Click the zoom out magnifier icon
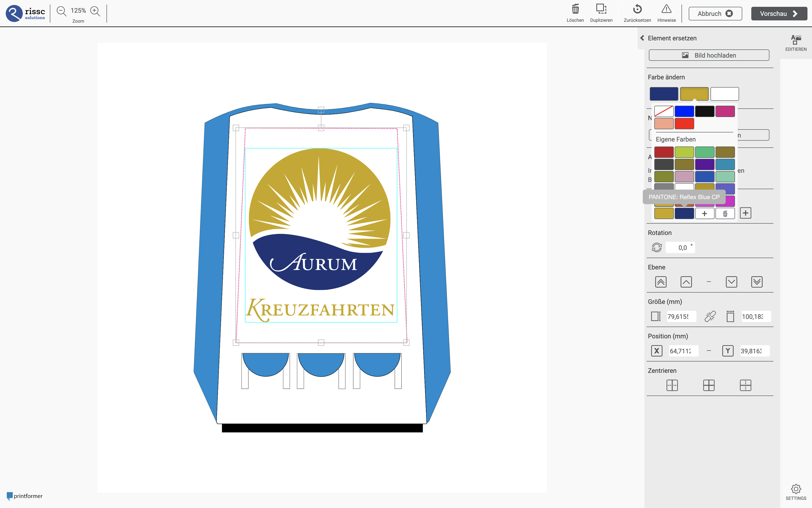The height and width of the screenshot is (508, 812). coord(61,11)
